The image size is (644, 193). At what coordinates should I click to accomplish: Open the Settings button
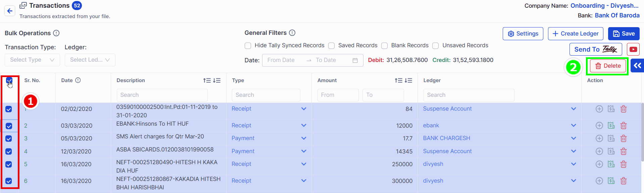coord(523,34)
